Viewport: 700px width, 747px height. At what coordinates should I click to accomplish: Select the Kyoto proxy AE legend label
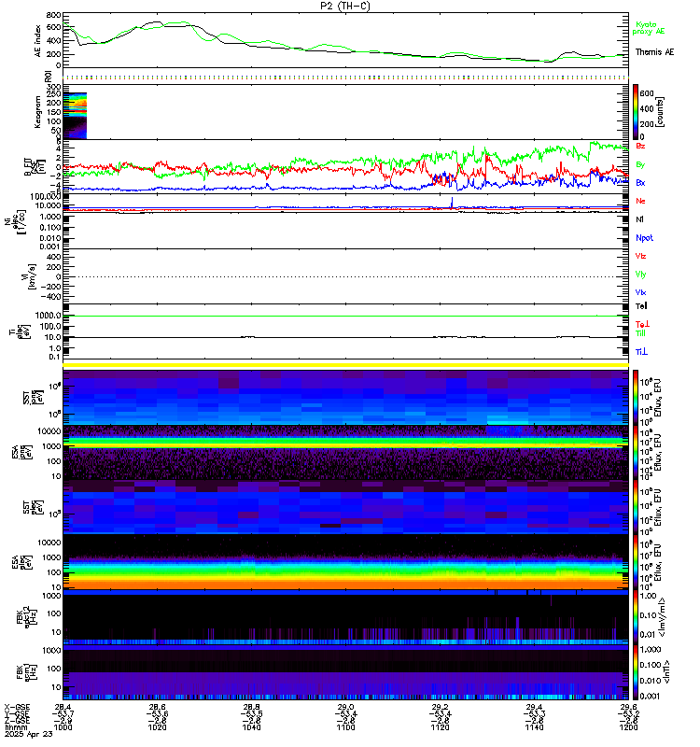click(x=648, y=28)
